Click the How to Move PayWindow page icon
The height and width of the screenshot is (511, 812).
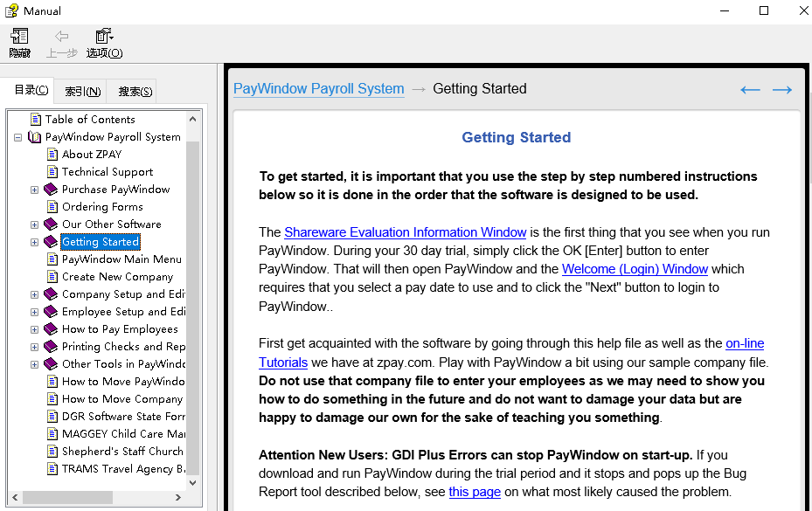click(x=52, y=382)
